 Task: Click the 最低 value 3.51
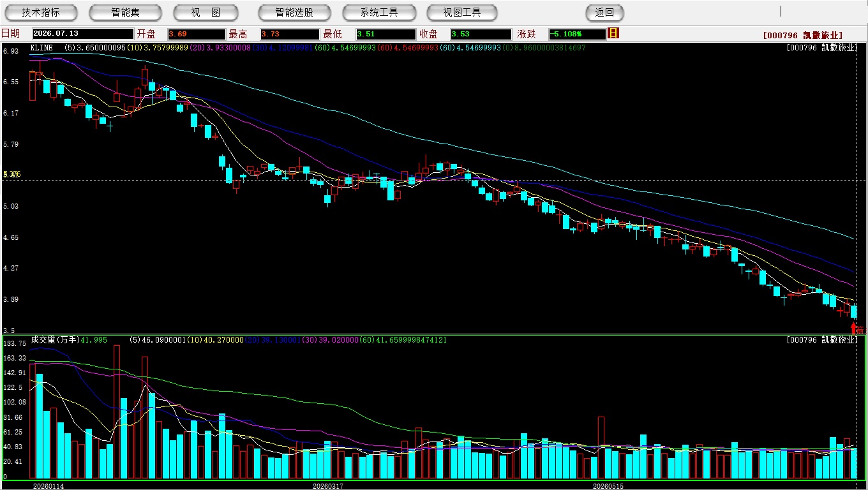385,34
